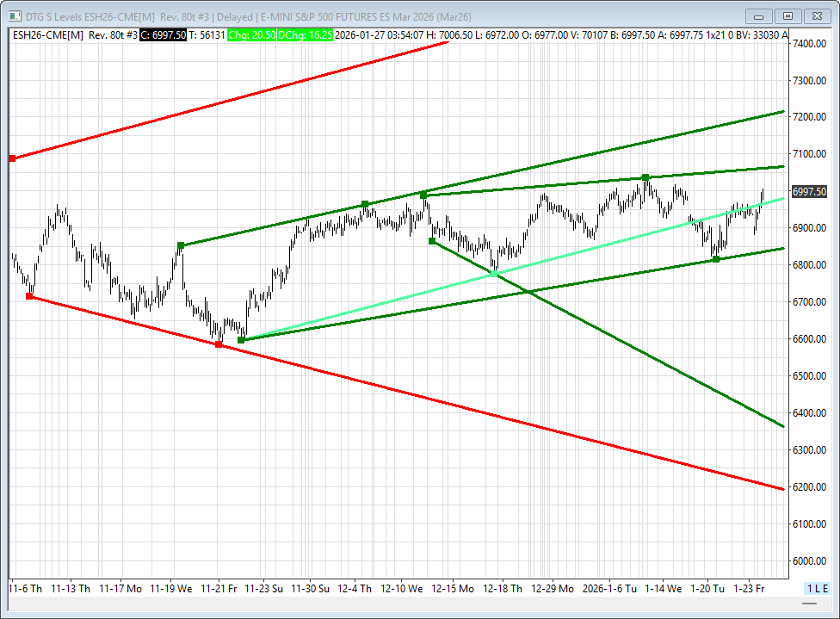Minimize the DTG S Levels chart window
840x619 pixels.
758,15
